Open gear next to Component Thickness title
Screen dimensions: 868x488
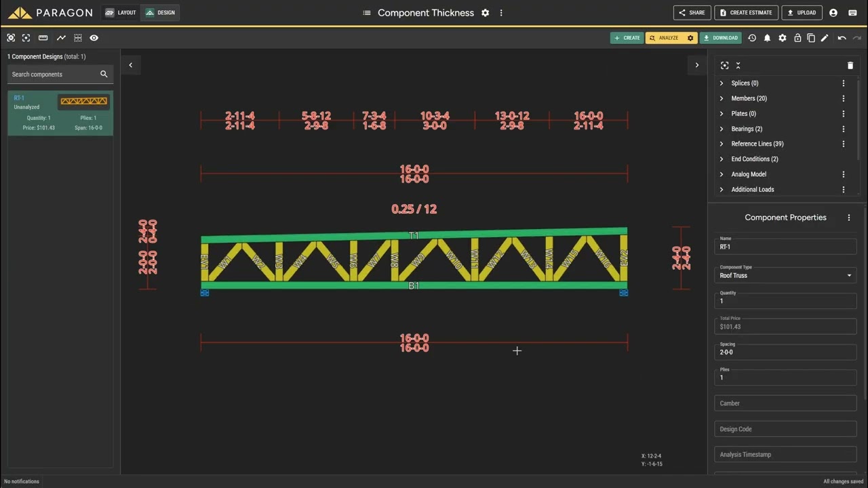click(x=485, y=13)
